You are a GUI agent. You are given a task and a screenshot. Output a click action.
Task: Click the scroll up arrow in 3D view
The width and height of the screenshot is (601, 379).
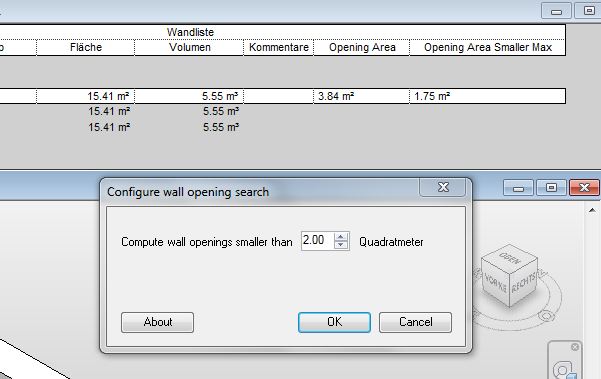coord(592,210)
